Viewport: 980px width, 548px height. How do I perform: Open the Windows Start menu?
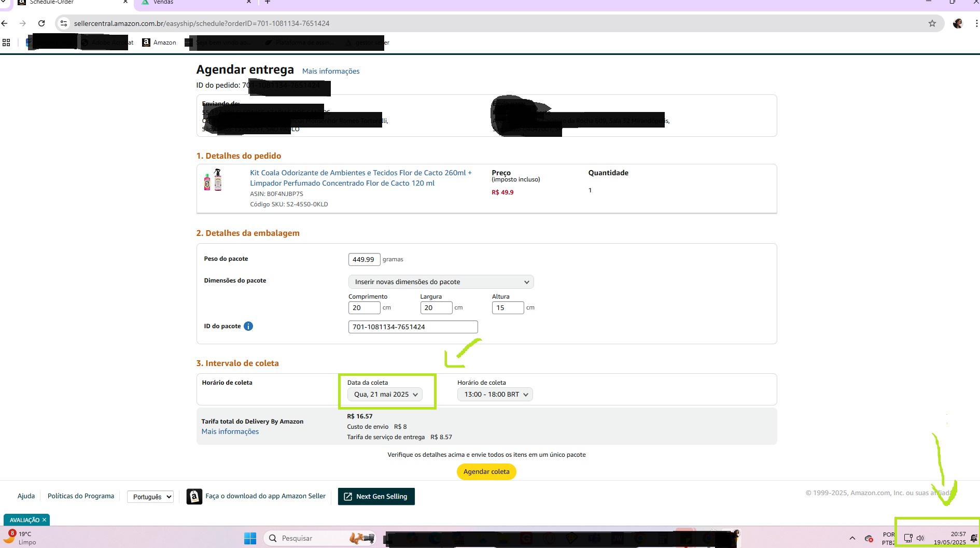click(250, 538)
